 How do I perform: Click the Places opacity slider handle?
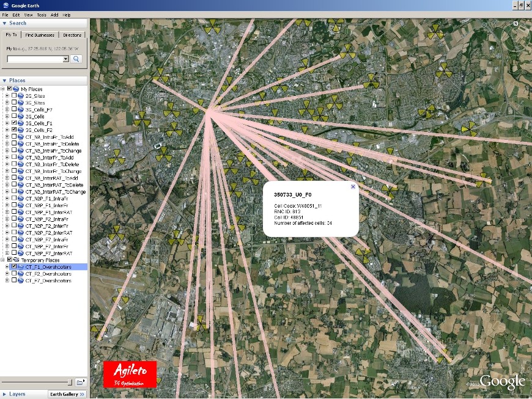coord(69,382)
